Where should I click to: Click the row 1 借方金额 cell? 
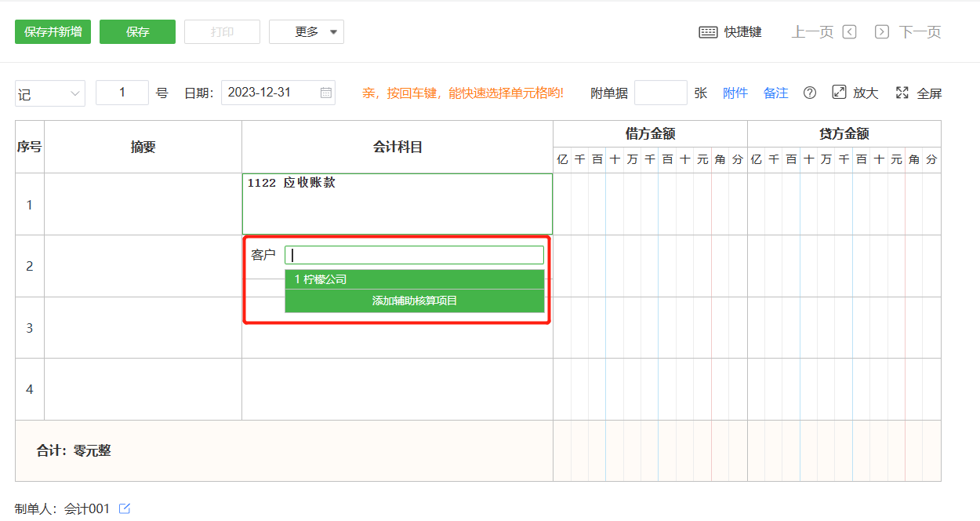(x=650, y=204)
